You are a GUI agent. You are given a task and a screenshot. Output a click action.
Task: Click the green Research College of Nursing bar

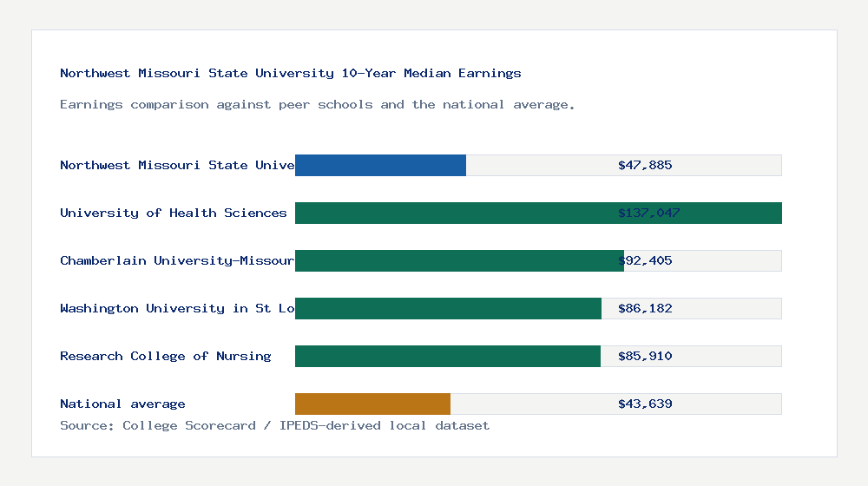448,357
